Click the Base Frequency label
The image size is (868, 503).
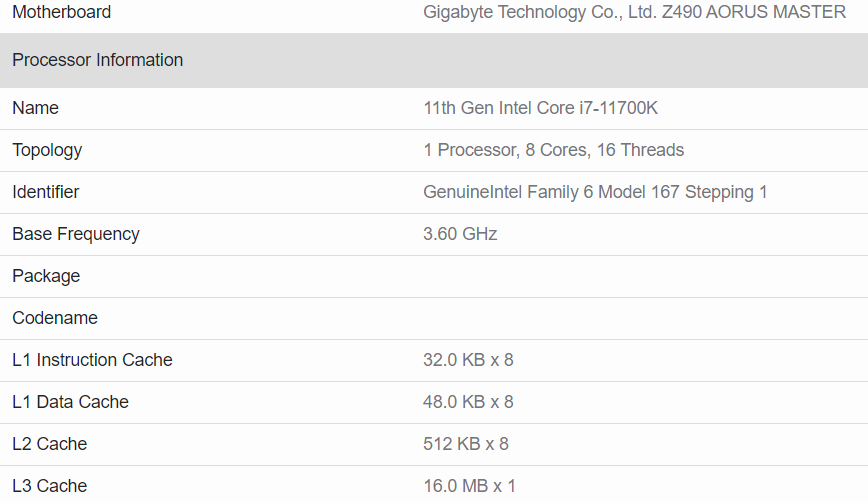[75, 234]
